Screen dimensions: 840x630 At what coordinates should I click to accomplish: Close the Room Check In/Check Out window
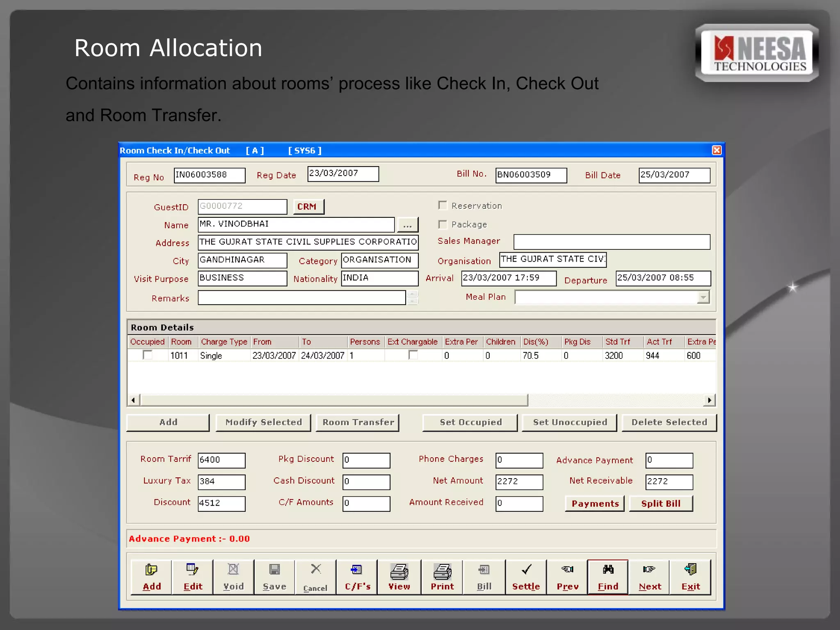click(x=717, y=150)
